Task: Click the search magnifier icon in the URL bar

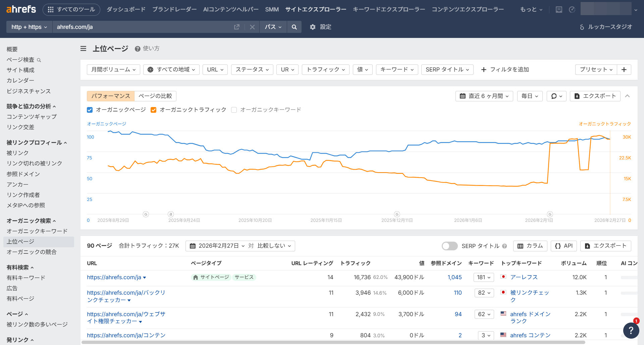Action: (294, 27)
